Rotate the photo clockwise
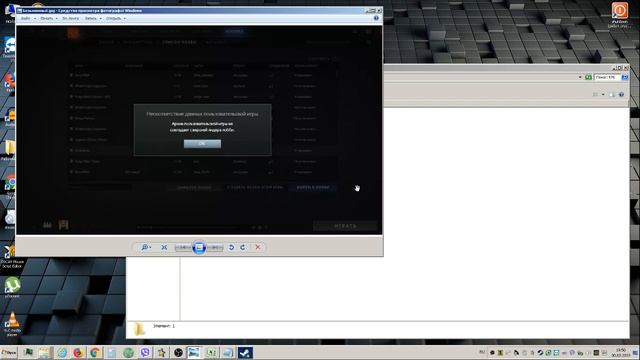Image resolution: width=640 pixels, height=360 pixels. 243,247
